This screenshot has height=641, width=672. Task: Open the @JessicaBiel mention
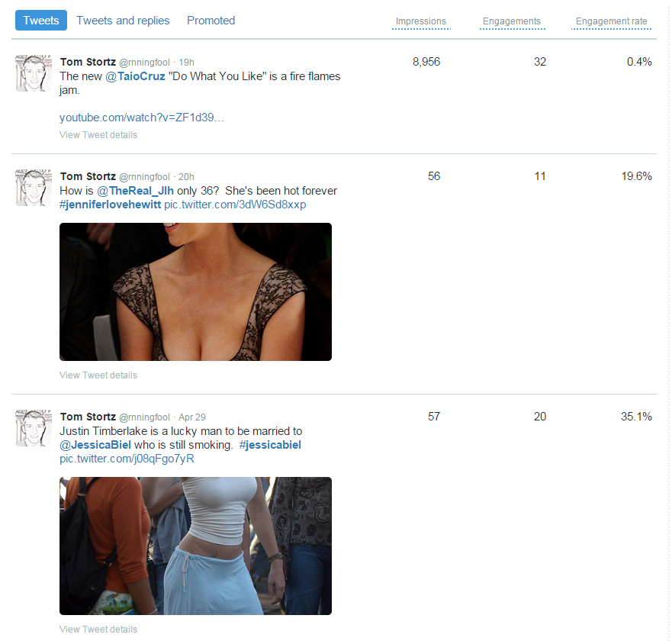pyautogui.click(x=95, y=445)
